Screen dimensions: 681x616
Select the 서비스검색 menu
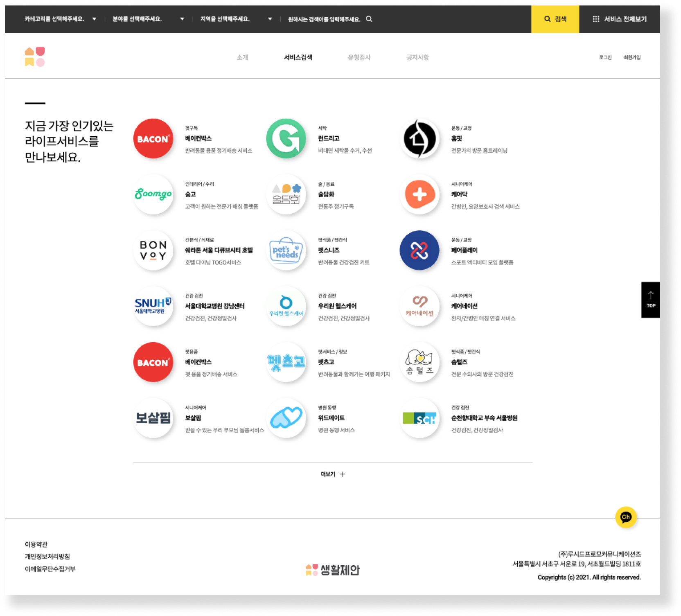pyautogui.click(x=298, y=57)
